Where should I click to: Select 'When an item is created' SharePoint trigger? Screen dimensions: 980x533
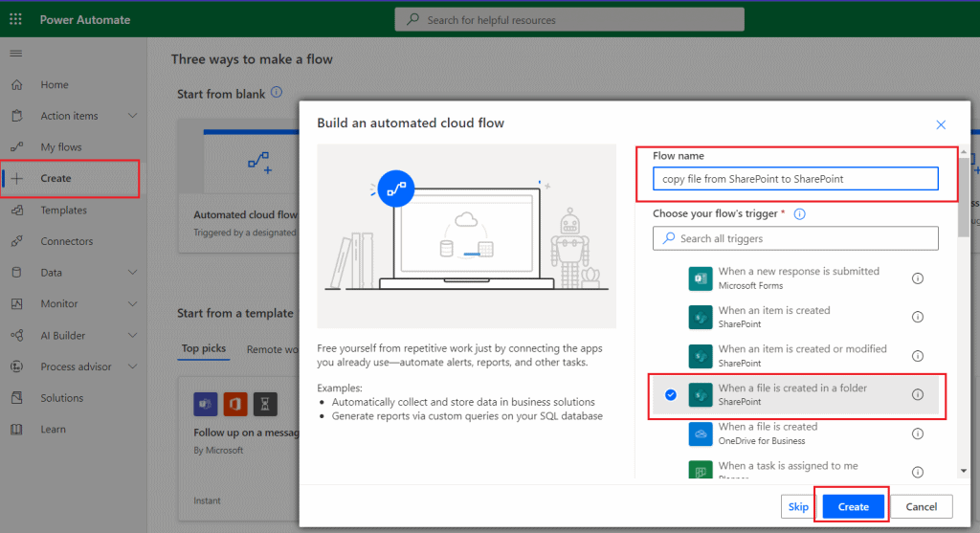(795, 317)
